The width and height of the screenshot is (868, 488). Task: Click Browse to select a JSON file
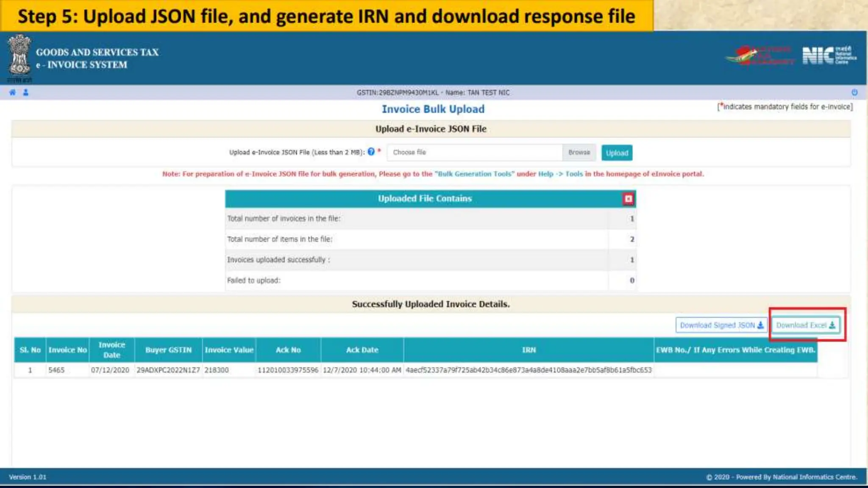pyautogui.click(x=579, y=152)
